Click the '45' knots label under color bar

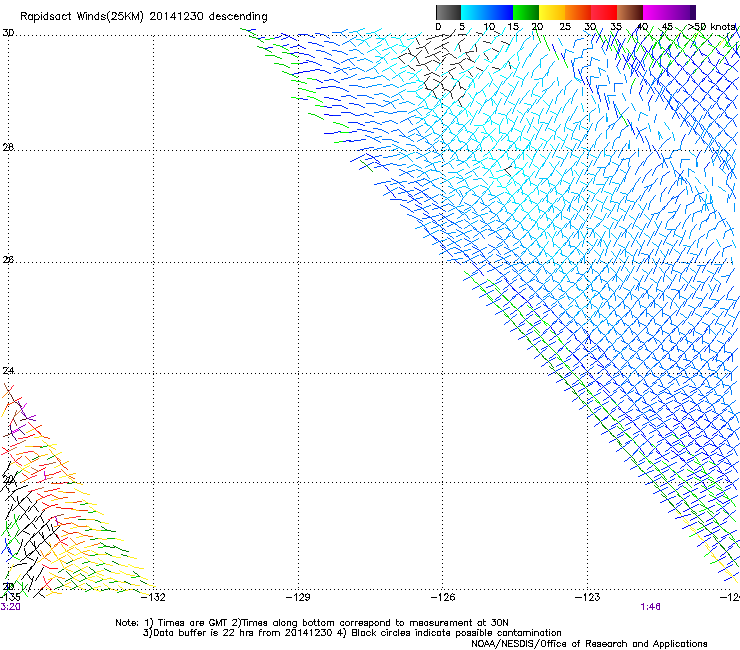coord(667,27)
